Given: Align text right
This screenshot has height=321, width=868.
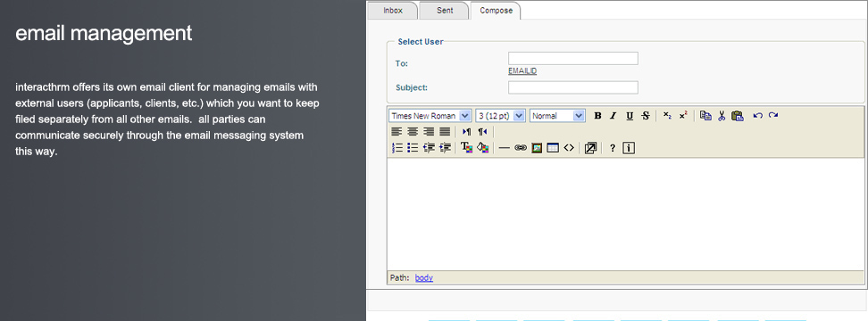Looking at the screenshot, I should (x=429, y=132).
